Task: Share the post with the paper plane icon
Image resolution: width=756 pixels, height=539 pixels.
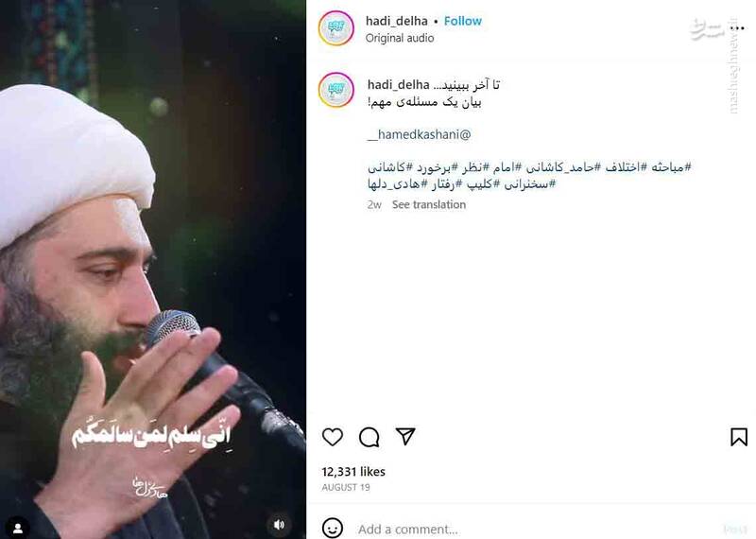Action: tap(405, 436)
